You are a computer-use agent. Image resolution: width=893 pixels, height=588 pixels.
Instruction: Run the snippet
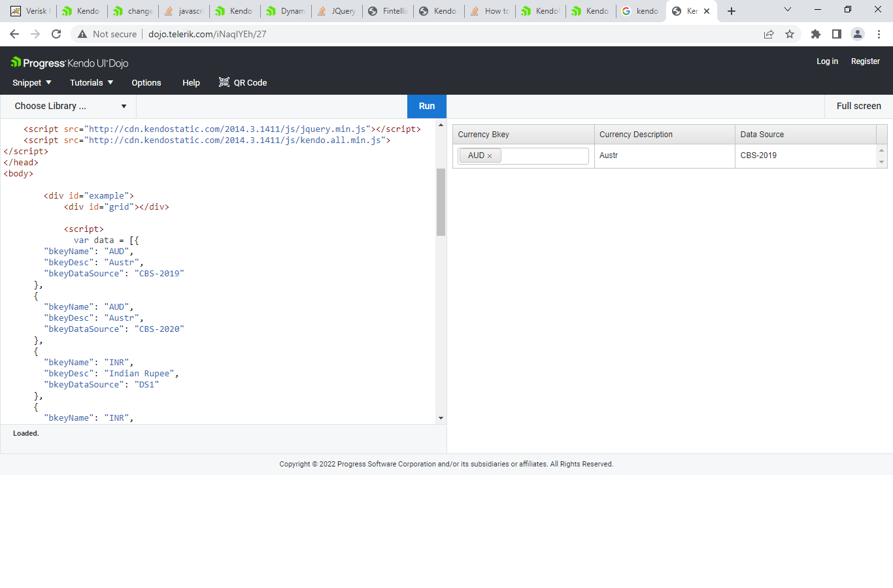(x=427, y=106)
